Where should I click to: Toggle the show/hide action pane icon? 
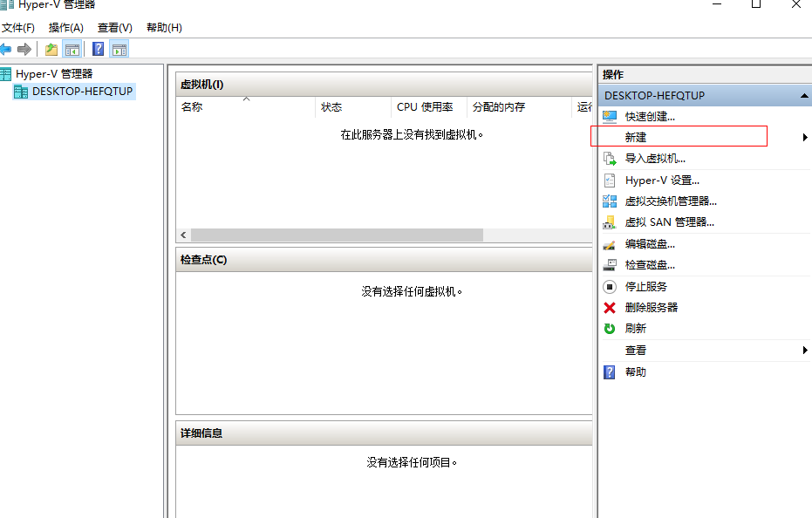point(119,50)
